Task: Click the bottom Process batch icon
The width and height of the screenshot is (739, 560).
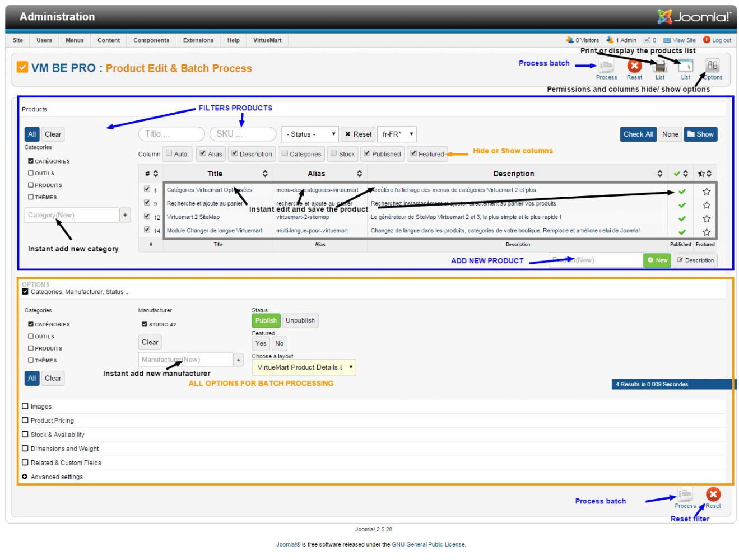Action: pos(685,494)
